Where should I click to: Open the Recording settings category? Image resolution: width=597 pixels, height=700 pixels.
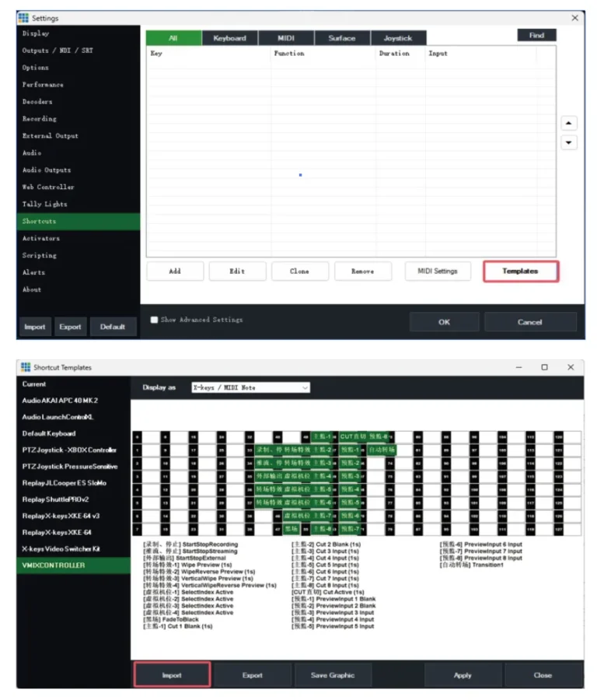click(x=39, y=119)
